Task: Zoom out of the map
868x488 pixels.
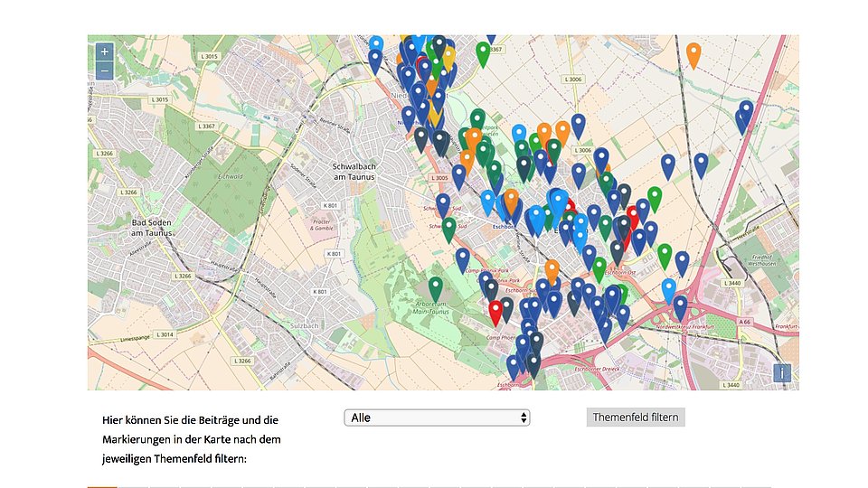Action: [105, 70]
